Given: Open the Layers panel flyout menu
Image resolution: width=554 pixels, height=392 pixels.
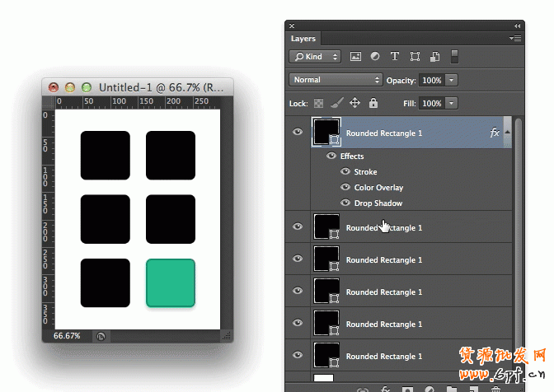Looking at the screenshot, I should [515, 38].
